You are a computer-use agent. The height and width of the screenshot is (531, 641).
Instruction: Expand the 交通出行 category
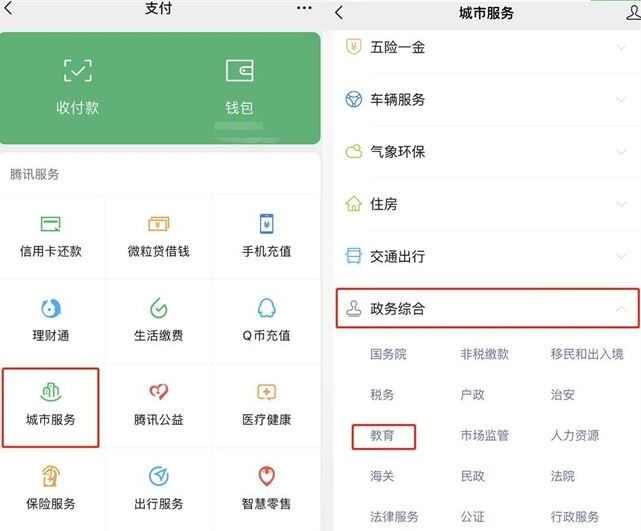pyautogui.click(x=487, y=257)
